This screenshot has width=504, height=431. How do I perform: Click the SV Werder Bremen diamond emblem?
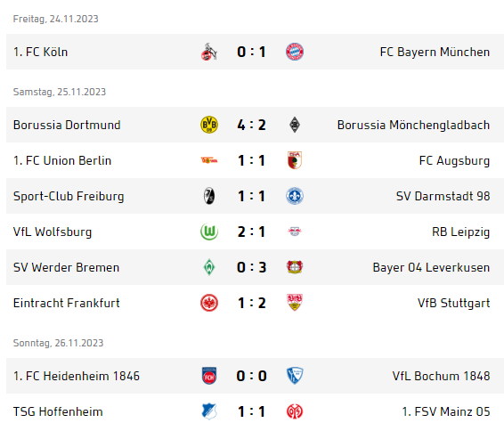pos(209,267)
